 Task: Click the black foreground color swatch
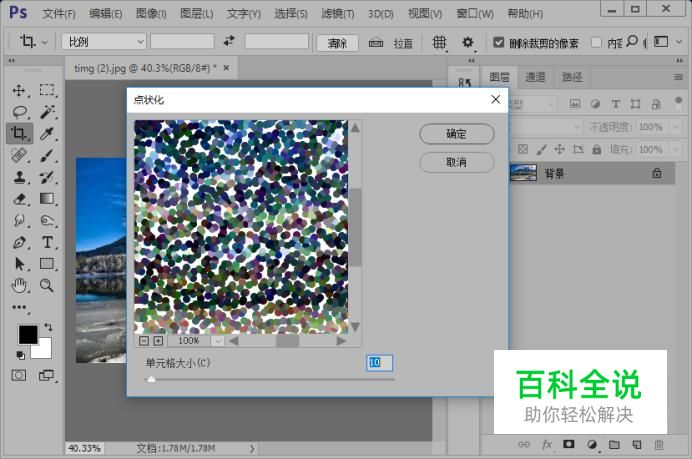point(28,335)
